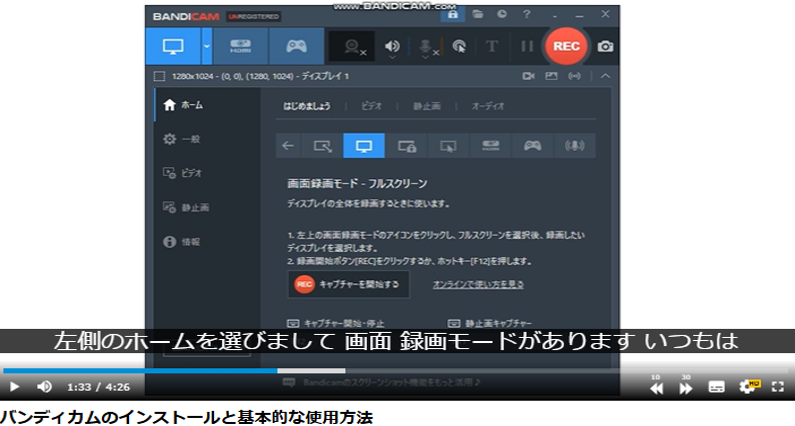Open the screen mode dropdown arrow

click(207, 47)
